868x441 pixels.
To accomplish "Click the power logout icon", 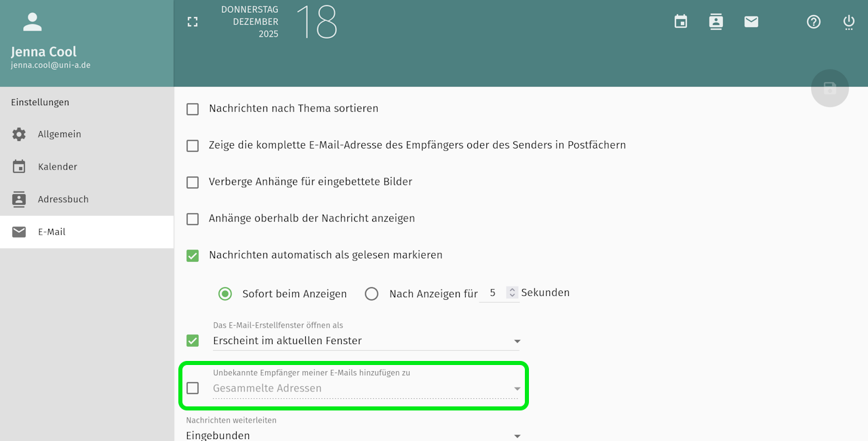I will coord(849,22).
